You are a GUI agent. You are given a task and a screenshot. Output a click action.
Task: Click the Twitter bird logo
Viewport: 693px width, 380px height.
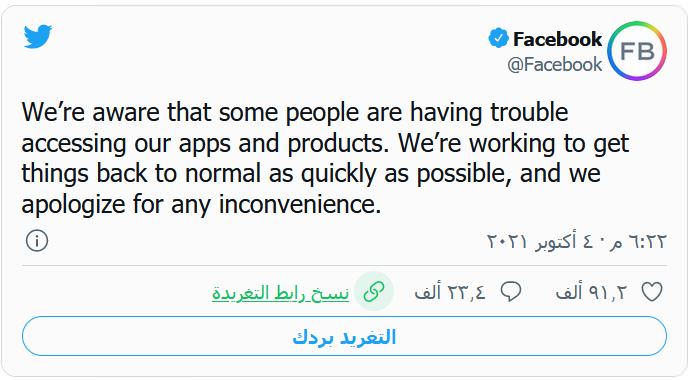tap(38, 36)
